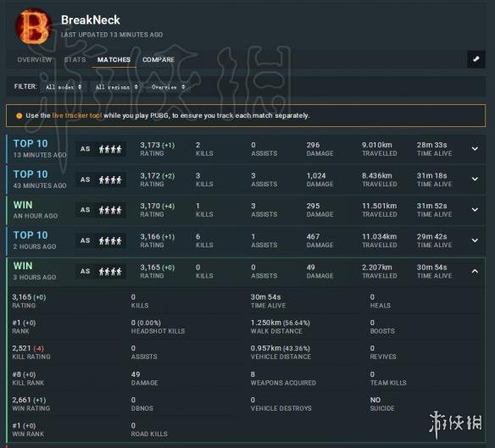495x448 pixels.
Task: Click the BreakNeck player name
Action: coord(91,19)
